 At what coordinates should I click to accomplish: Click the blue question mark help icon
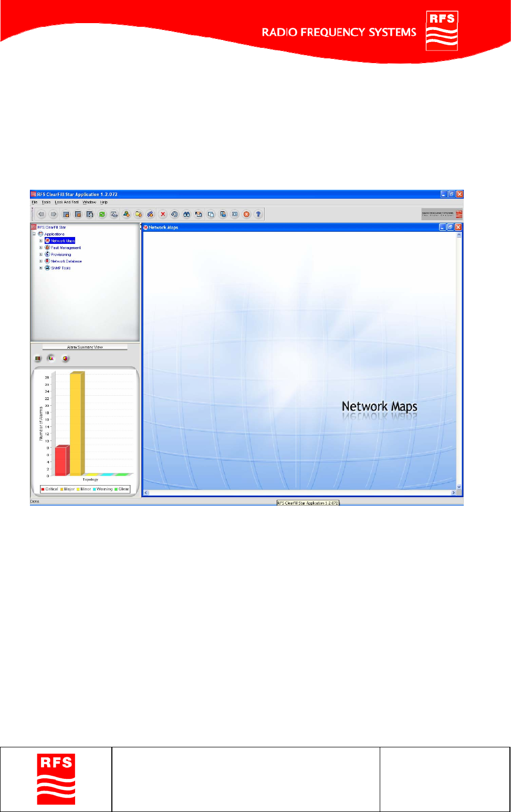pos(258,214)
